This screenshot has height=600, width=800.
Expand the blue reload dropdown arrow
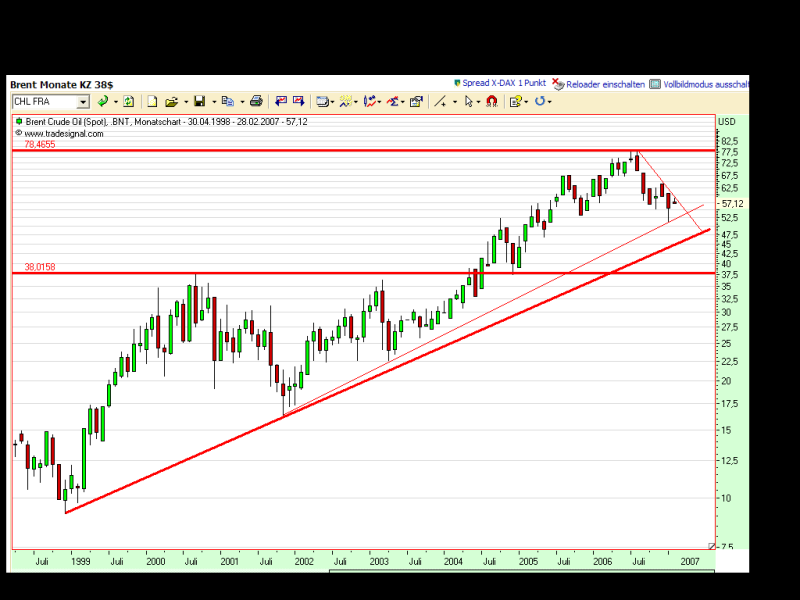(549, 102)
